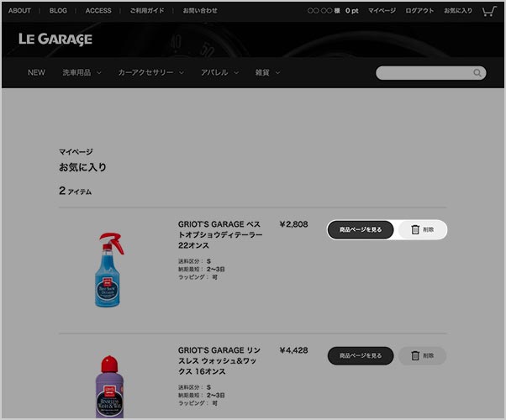
Task: Delete the ベストオブショウディテーラー favorite item
Action: pyautogui.click(x=423, y=229)
